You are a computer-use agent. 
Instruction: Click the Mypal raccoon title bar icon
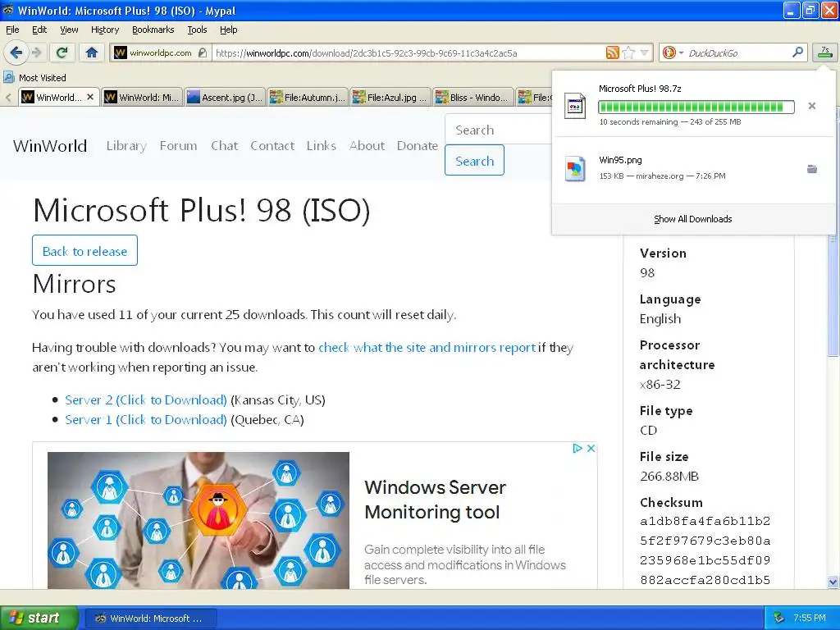click(8, 10)
